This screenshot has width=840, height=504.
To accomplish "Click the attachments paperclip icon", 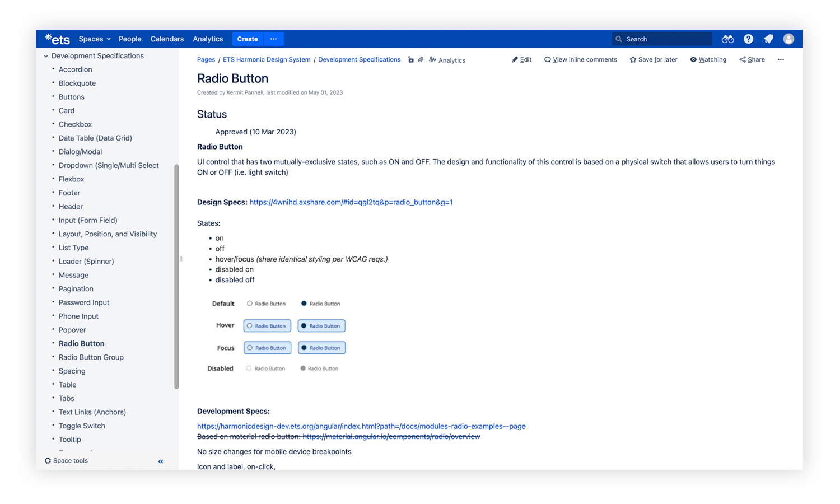I will click(x=421, y=59).
